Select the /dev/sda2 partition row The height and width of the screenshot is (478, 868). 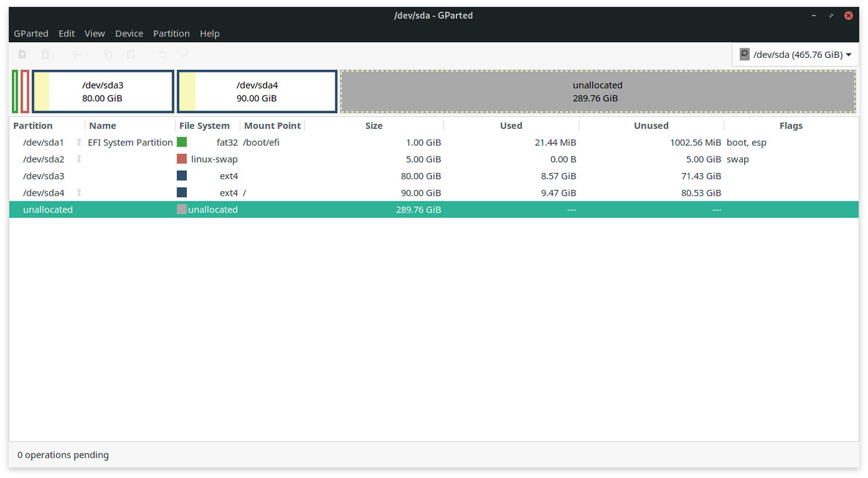434,159
